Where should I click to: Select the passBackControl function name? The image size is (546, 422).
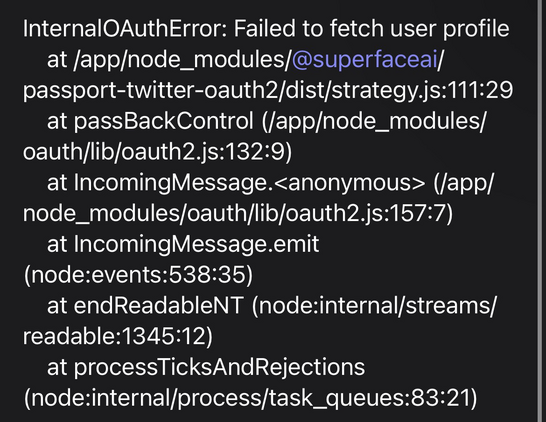point(164,121)
